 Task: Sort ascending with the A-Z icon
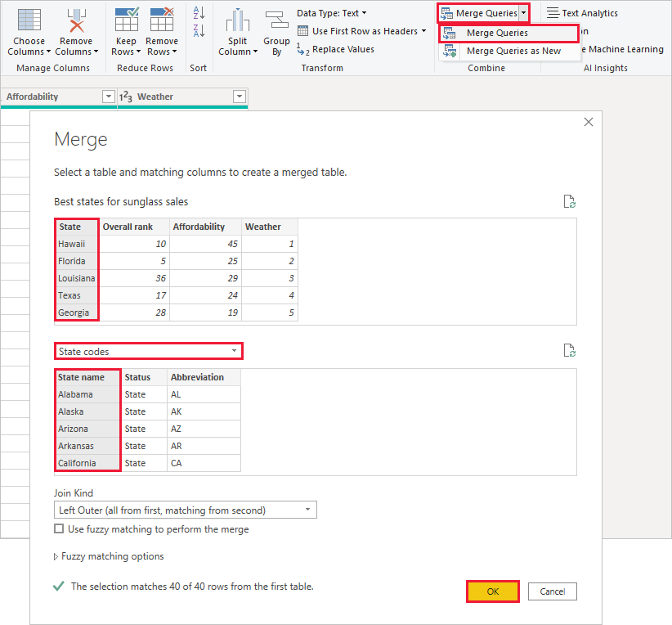coord(198,12)
